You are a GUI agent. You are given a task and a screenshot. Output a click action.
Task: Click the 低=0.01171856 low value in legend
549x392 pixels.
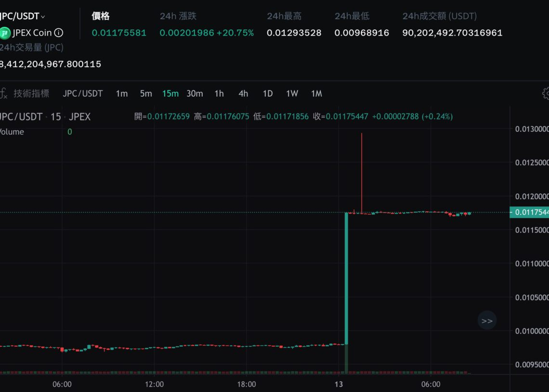click(x=281, y=116)
